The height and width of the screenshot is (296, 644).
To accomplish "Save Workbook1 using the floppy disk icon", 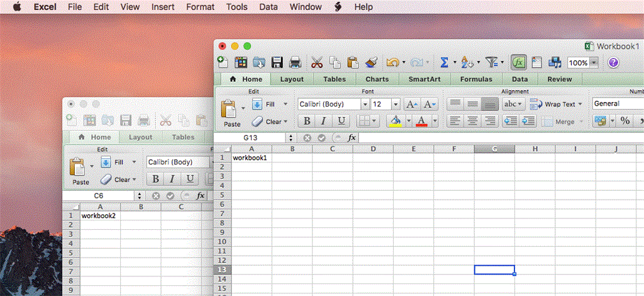I will point(277,62).
